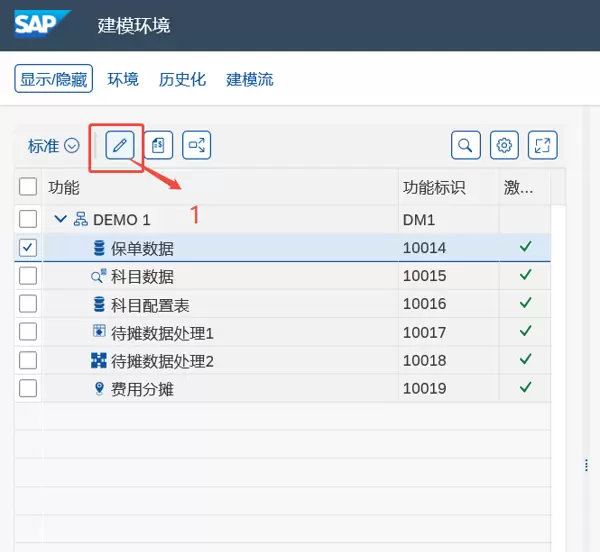Viewport: 600px width, 552px height.
Task: Click the SAP logo
Action: [x=42, y=24]
